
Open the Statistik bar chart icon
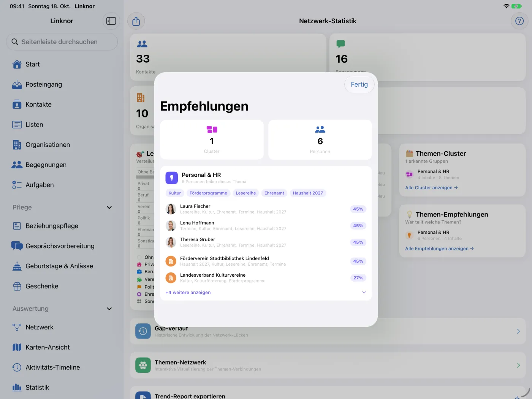click(x=17, y=388)
